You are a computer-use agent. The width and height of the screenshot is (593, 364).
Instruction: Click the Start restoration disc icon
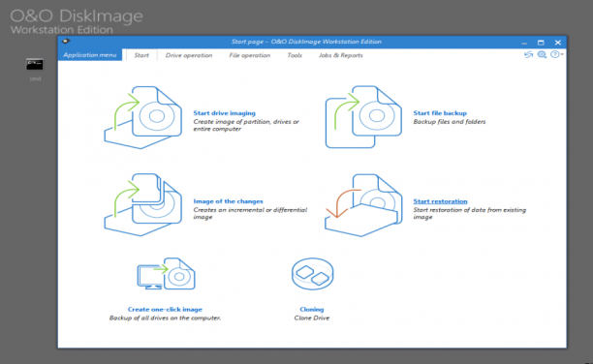[x=363, y=205]
